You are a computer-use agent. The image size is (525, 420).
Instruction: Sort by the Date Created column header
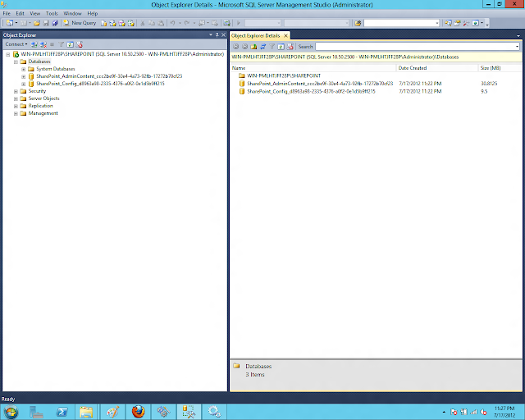[x=437, y=68]
